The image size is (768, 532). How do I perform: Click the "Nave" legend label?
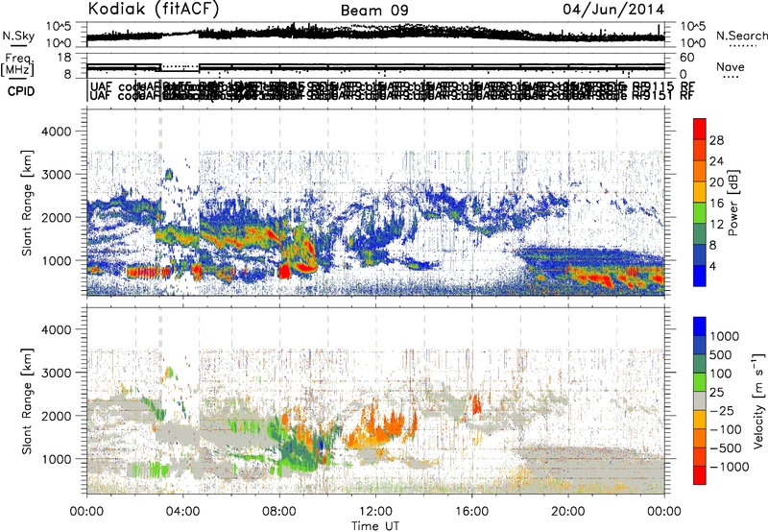click(x=731, y=66)
